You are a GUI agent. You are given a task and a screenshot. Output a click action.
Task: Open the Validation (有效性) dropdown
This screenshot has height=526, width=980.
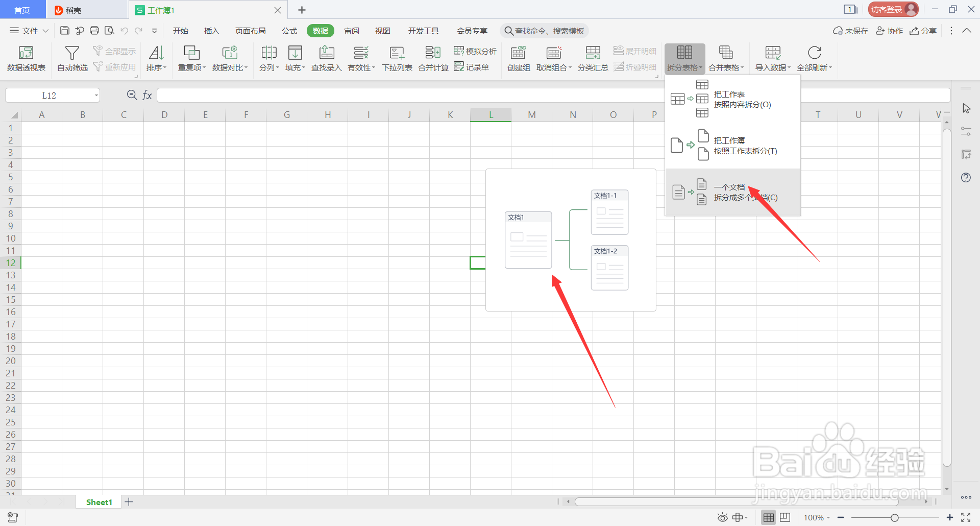(x=361, y=58)
